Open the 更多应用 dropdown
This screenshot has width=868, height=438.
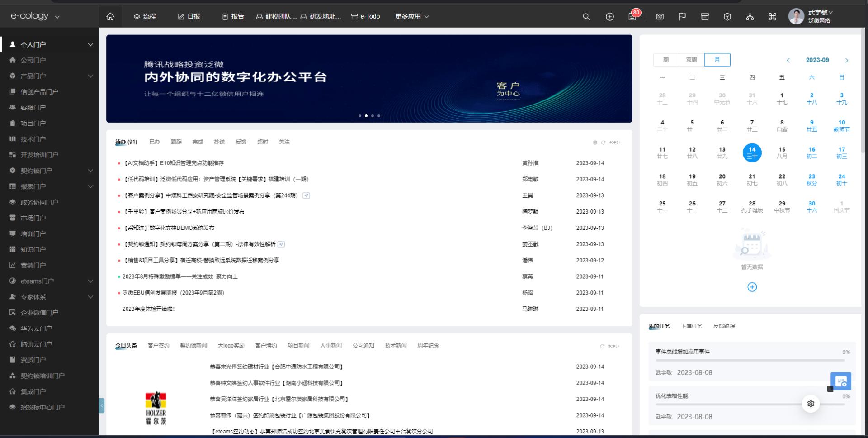click(x=412, y=16)
